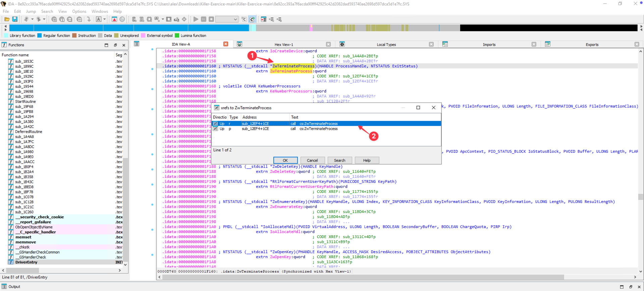Screen dimensions: 644x291
Task: Click OK in the xrefs dialog
Action: pos(285,160)
